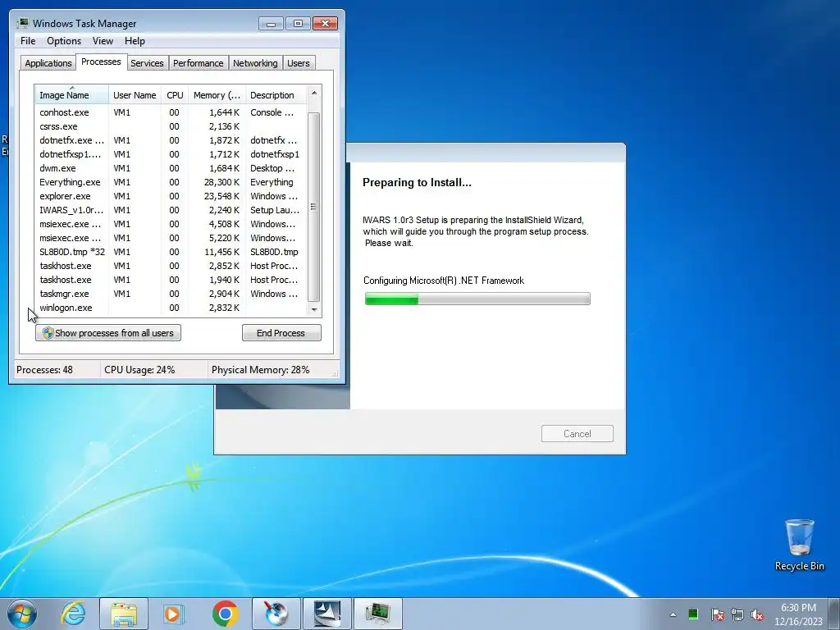Cancel the IWARS setup preparation
The width and height of the screenshot is (840, 630).
[577, 434]
